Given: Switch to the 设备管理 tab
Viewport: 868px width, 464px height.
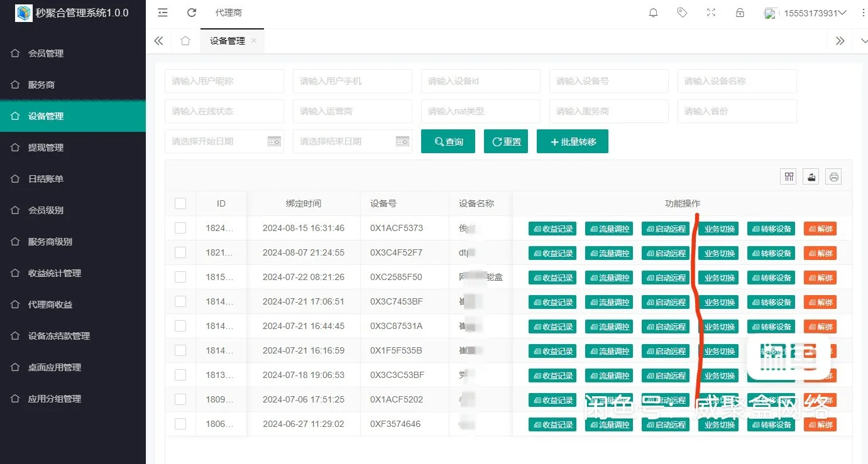Looking at the screenshot, I should coord(228,41).
